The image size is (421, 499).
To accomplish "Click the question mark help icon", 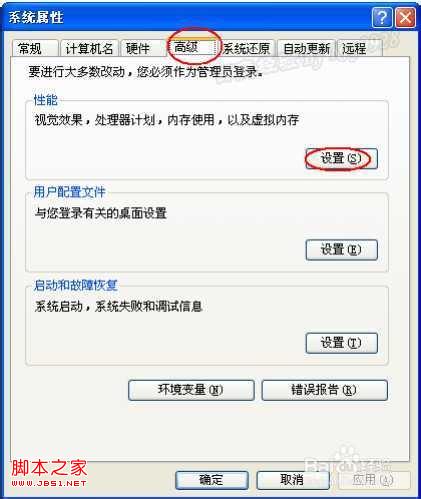I will pyautogui.click(x=382, y=17).
